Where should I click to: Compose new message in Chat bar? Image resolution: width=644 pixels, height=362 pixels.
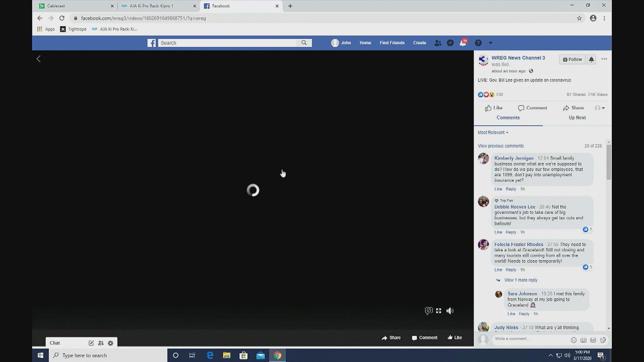[x=91, y=343]
